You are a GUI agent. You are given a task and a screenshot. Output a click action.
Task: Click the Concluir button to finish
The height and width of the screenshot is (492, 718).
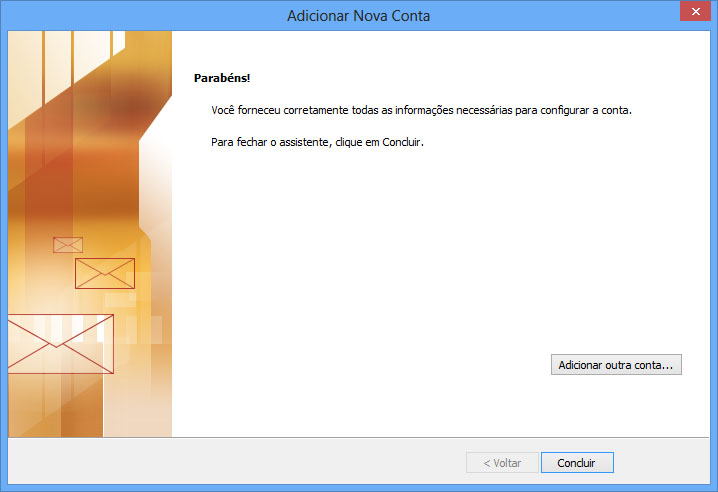pos(577,463)
